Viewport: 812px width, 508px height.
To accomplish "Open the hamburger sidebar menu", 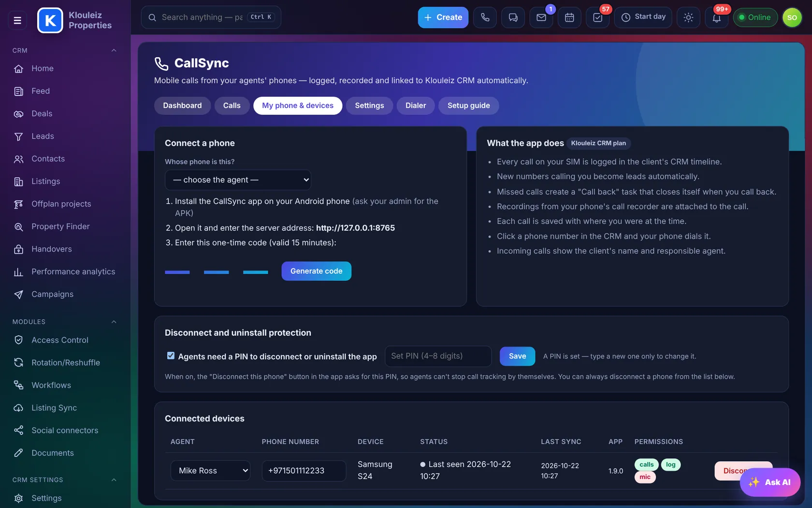I will (x=17, y=20).
